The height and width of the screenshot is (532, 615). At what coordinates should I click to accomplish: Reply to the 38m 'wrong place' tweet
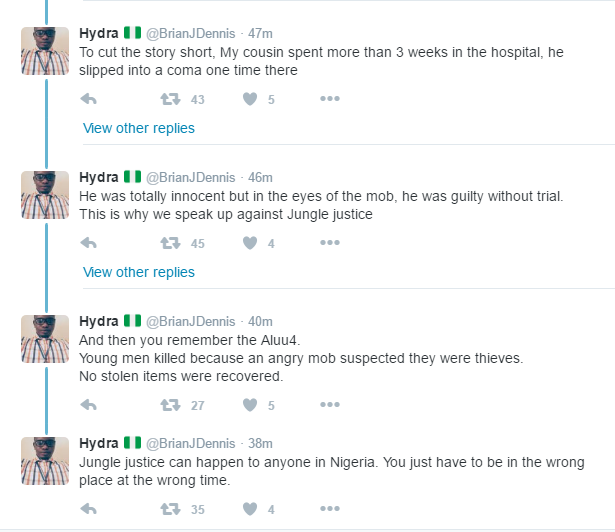tap(89, 509)
